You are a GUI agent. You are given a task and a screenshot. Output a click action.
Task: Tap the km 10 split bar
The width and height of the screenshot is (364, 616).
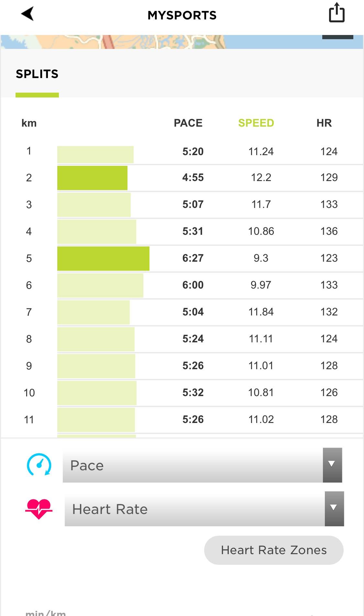coord(97,393)
